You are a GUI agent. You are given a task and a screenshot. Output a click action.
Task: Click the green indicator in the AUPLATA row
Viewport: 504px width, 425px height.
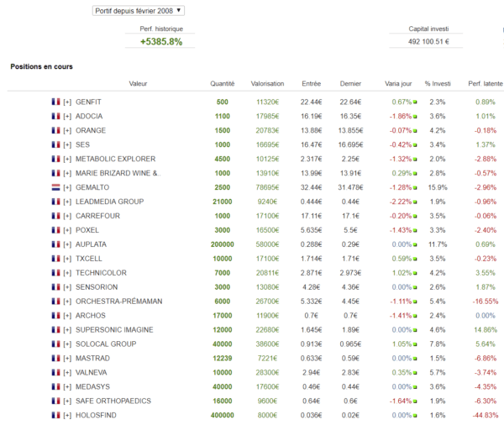tap(415, 244)
